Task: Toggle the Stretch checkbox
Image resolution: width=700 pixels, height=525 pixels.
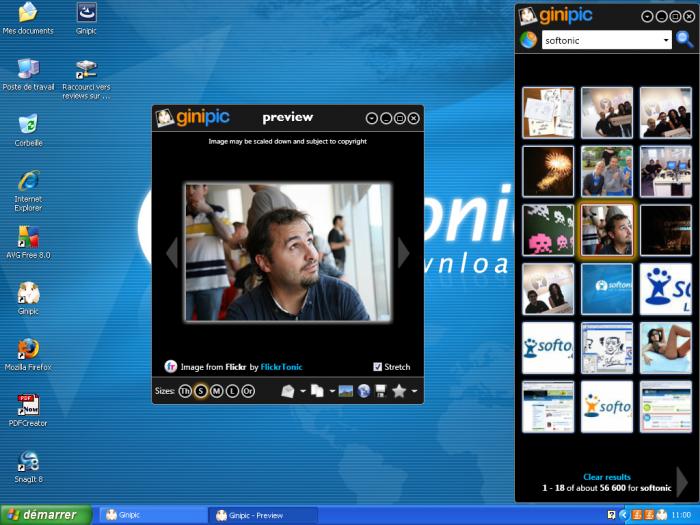Action: pyautogui.click(x=377, y=367)
